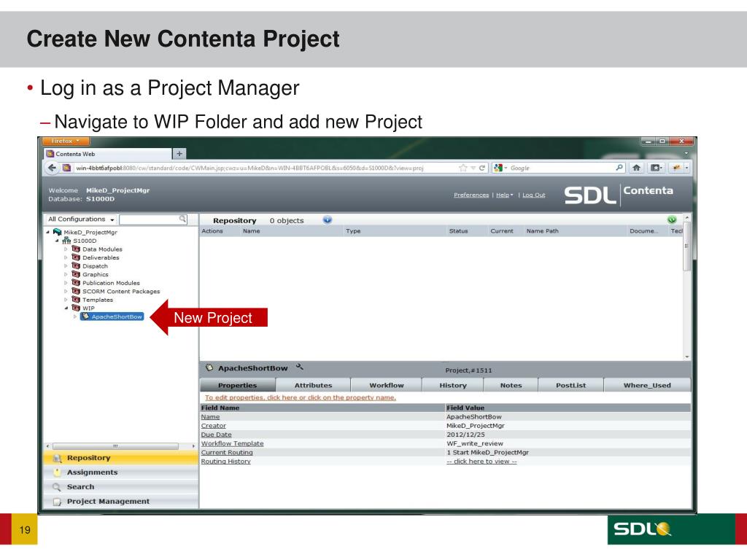This screenshot has height=560, width=747.
Task: Click the MikeD_ProjectMgr root tree icon
Action: tap(57, 232)
